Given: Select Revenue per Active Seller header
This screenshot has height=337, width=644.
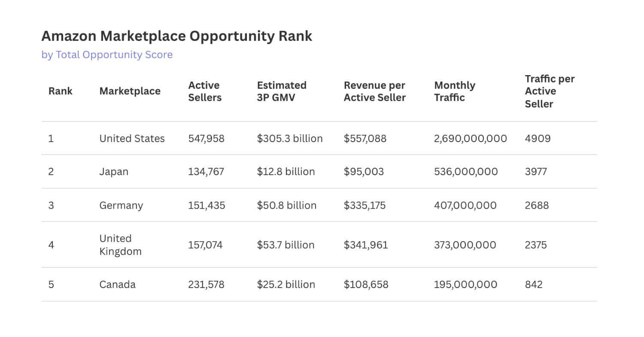Looking at the screenshot, I should (374, 91).
